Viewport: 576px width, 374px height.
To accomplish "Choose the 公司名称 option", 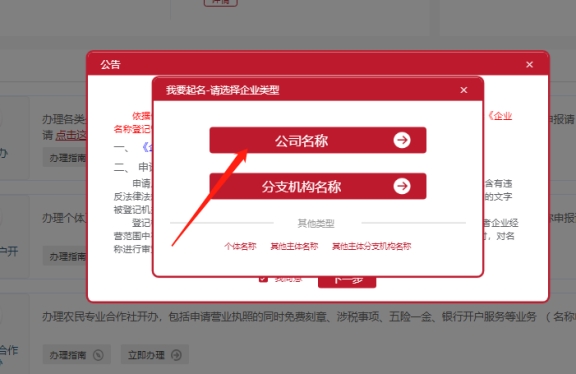I will tap(318, 140).
